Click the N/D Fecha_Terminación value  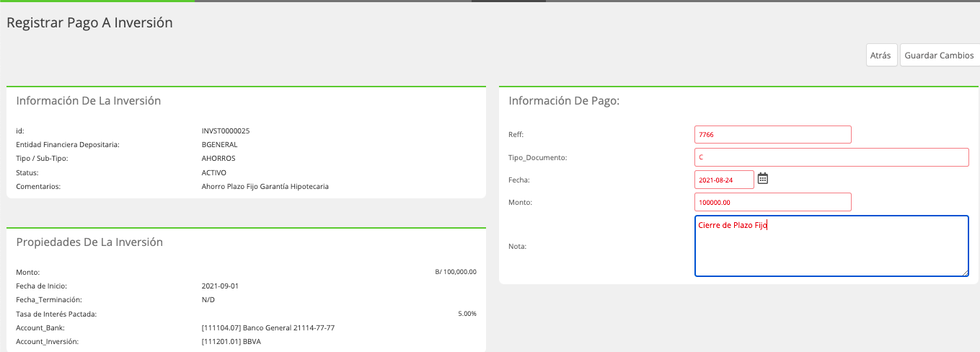coord(208,300)
